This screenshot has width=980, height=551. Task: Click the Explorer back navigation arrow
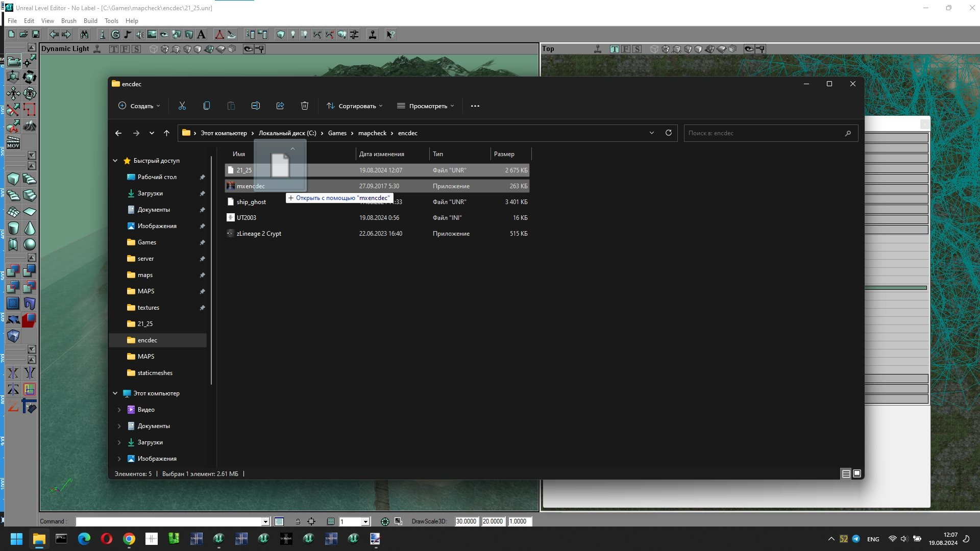[x=118, y=133]
